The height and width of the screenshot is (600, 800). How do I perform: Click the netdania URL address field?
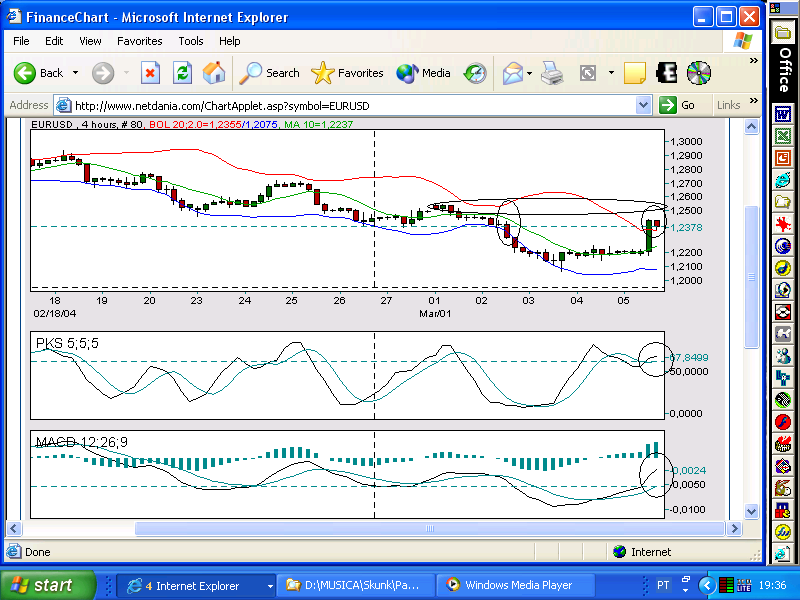pos(352,106)
